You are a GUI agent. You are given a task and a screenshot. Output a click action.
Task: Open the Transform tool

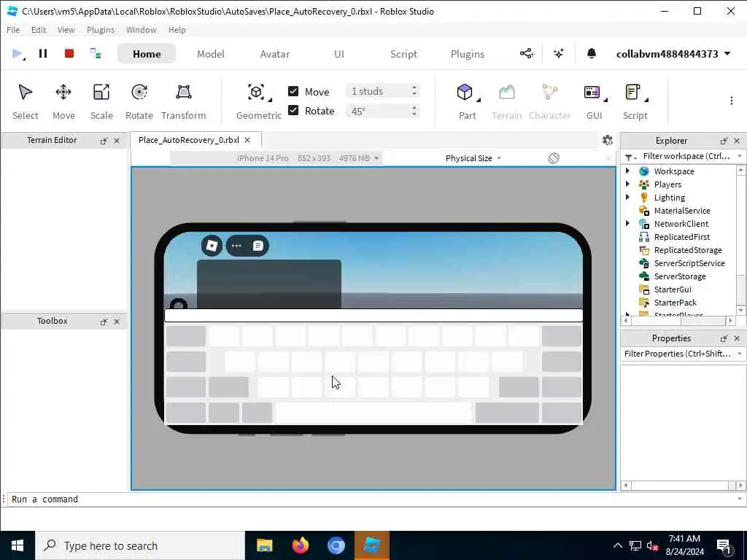coord(183,102)
